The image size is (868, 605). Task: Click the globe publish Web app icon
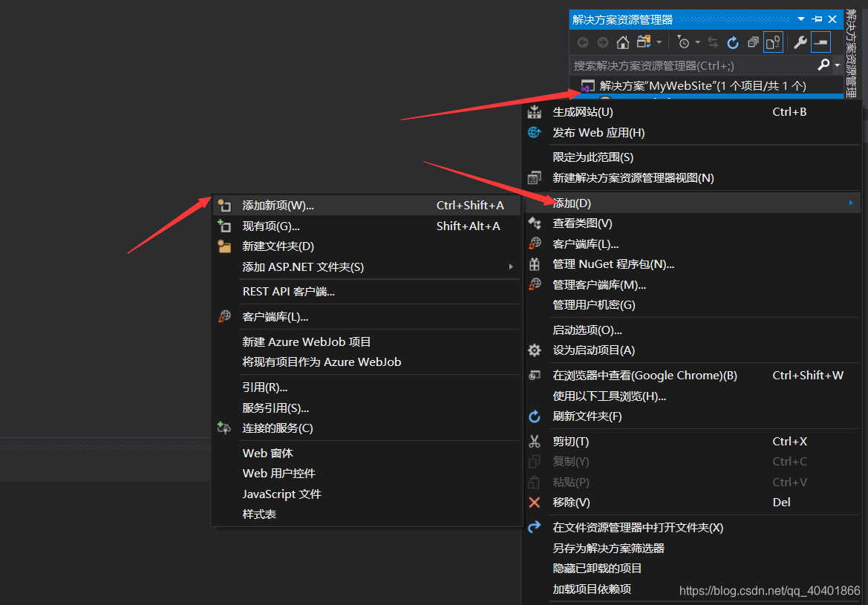pos(534,133)
